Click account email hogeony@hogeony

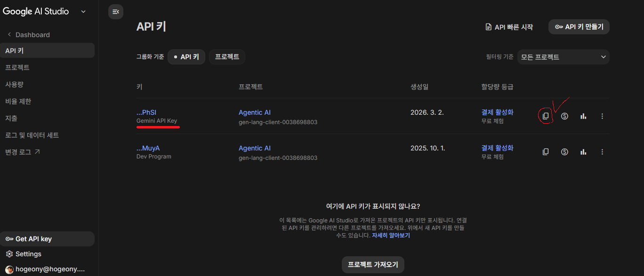50,270
